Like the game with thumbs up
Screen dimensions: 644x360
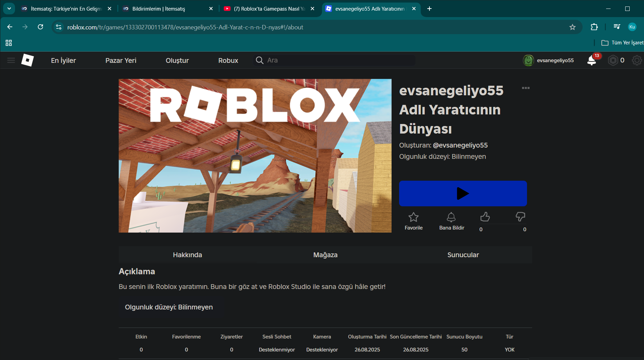tap(485, 217)
